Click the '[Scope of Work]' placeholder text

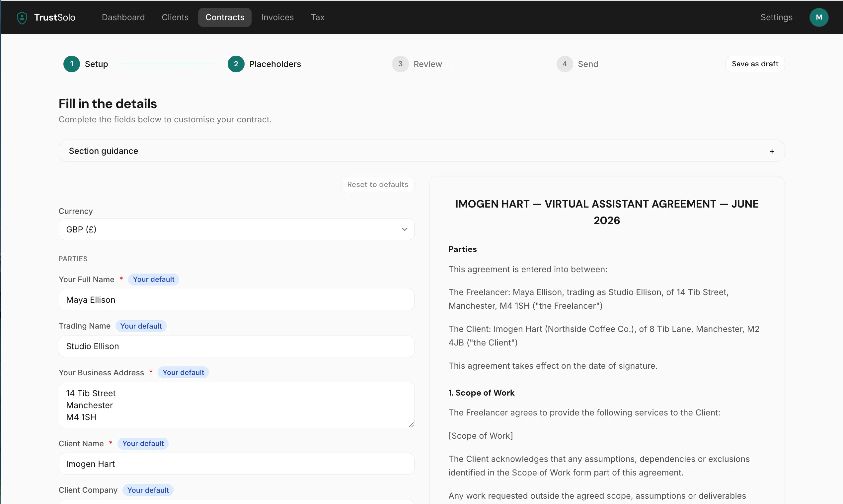pos(480,435)
